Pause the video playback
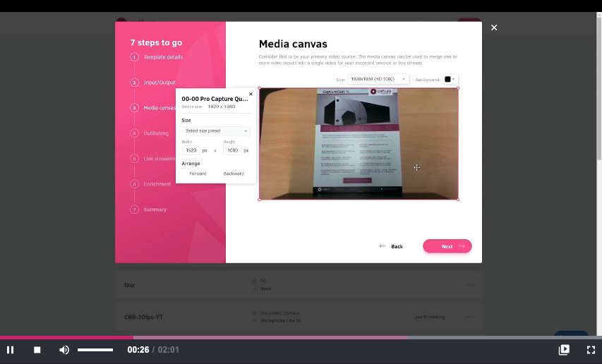Screen dimensions: 602x364 pos(11,350)
